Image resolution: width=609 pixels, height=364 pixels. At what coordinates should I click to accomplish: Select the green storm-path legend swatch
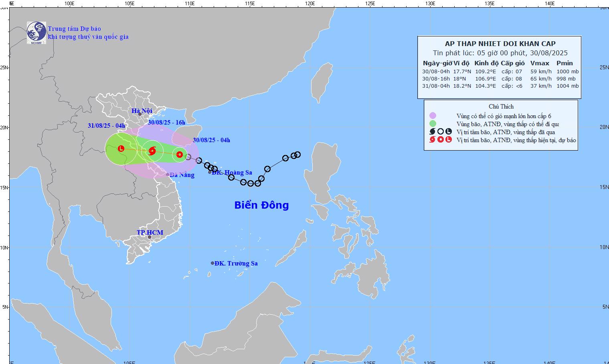(432, 124)
